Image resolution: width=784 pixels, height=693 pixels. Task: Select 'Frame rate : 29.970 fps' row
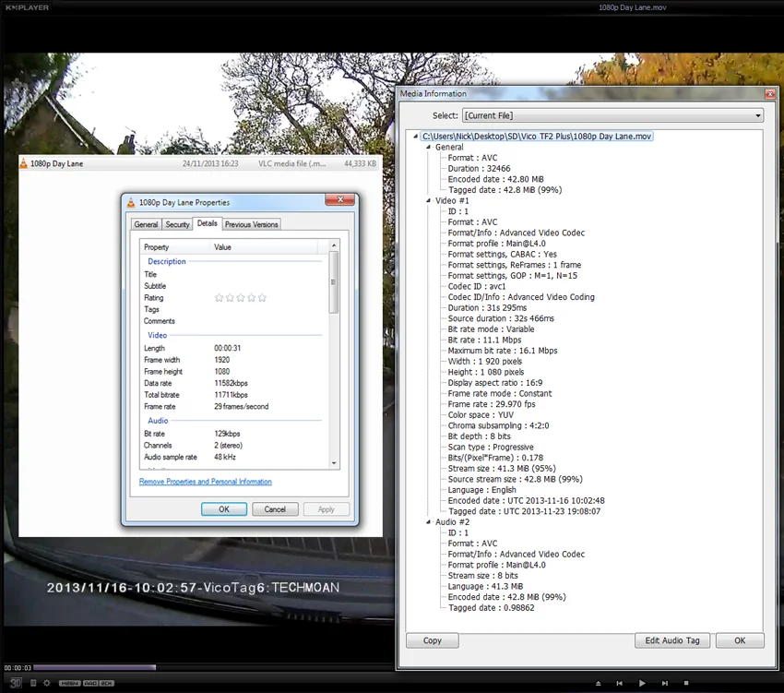[491, 404]
